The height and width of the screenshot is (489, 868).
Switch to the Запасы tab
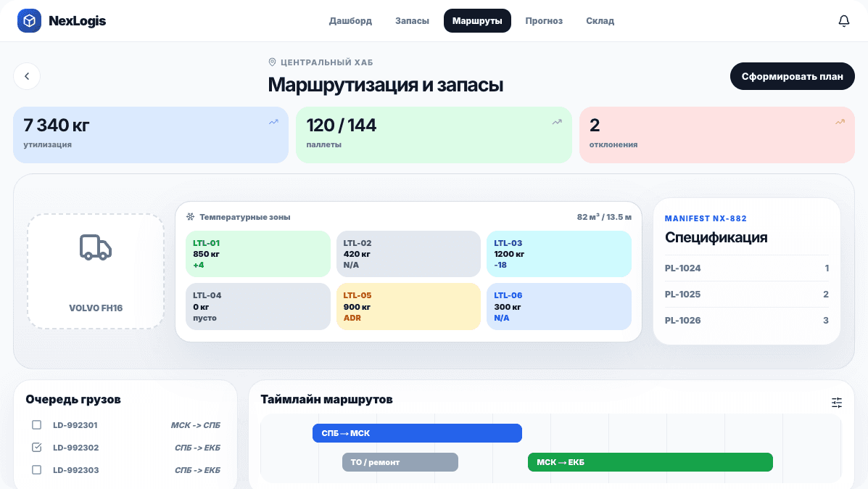pos(411,20)
